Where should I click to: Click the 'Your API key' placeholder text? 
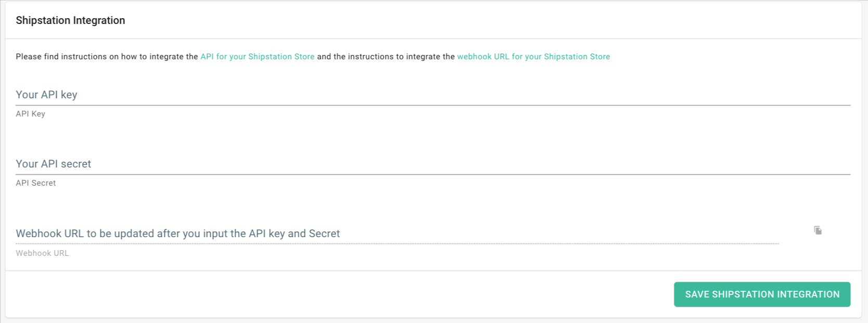(46, 95)
